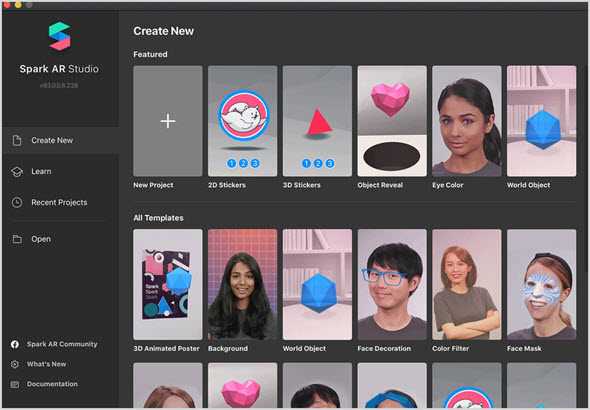The image size is (590, 410).
Task: Select the Create New sidebar item
Action: pos(60,140)
